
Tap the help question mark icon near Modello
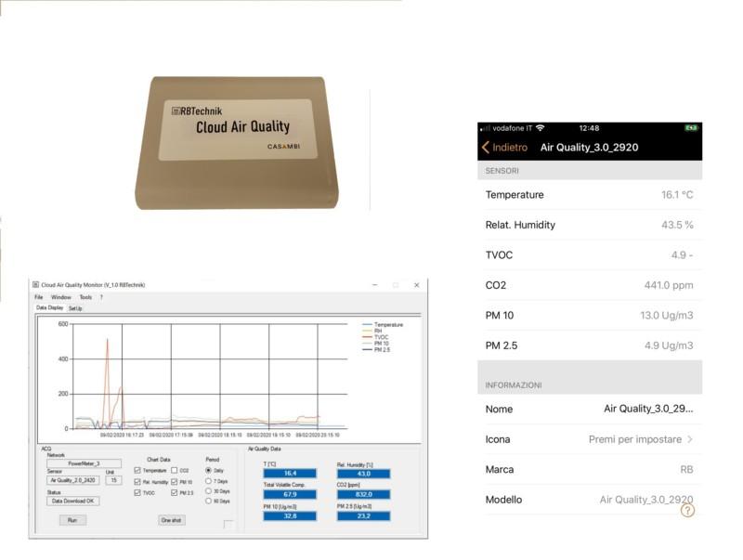tap(687, 510)
